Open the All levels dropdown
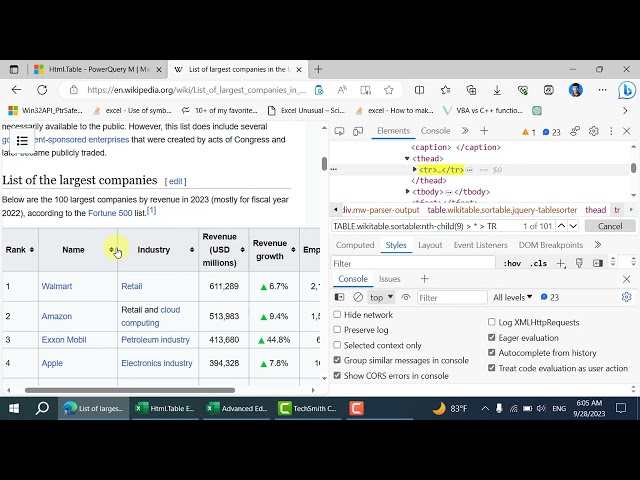 click(512, 297)
